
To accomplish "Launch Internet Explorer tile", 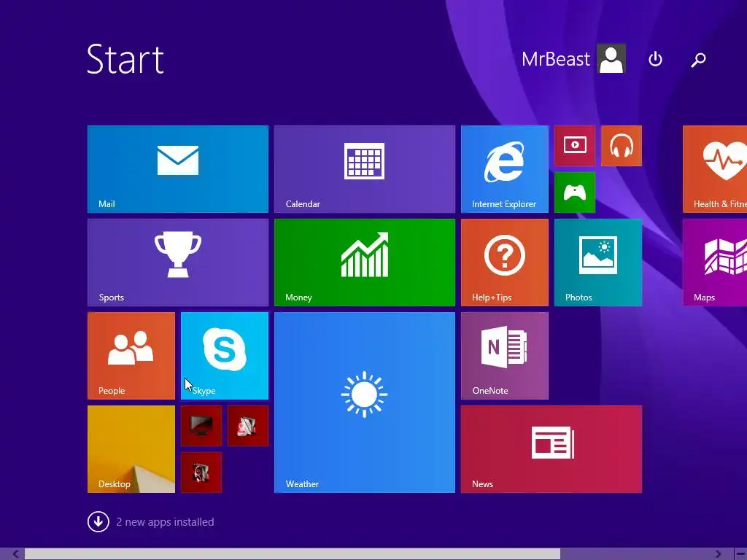I will pyautogui.click(x=505, y=169).
